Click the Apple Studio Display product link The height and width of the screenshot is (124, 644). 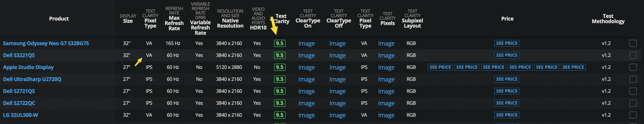point(28,67)
